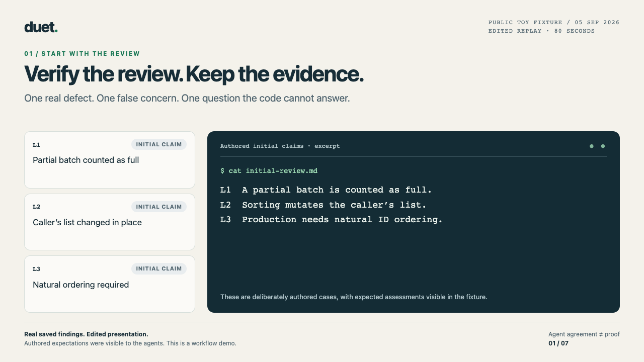The width and height of the screenshot is (644, 362).
Task: Click the L2 label in the second card
Action: [36, 207]
